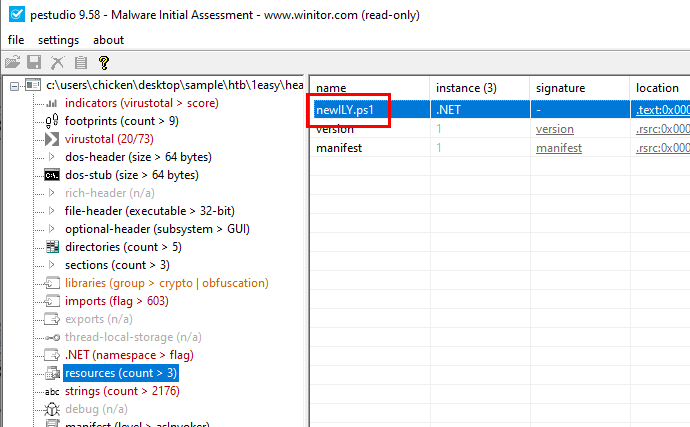
Task: Click the directories grid icon
Action: coord(52,247)
